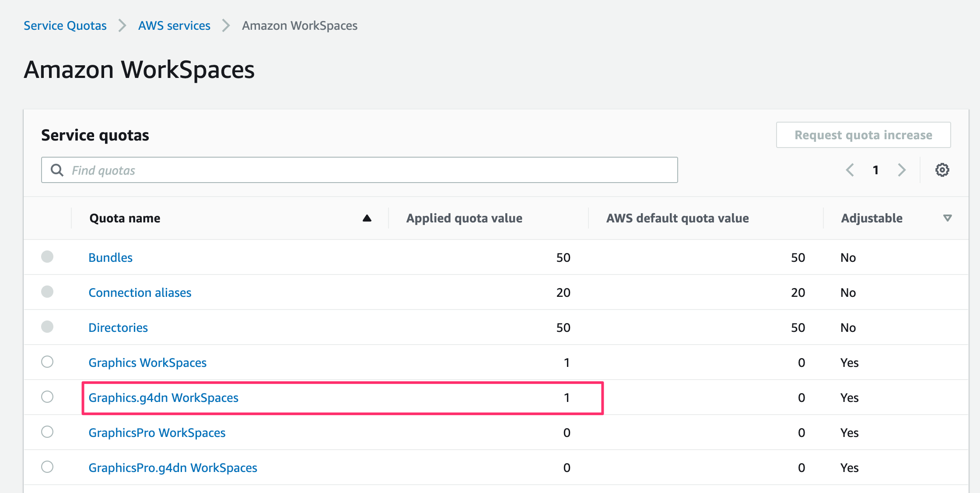Open Graphics.g4dn WorkSpaces quota details
980x493 pixels.
[163, 398]
